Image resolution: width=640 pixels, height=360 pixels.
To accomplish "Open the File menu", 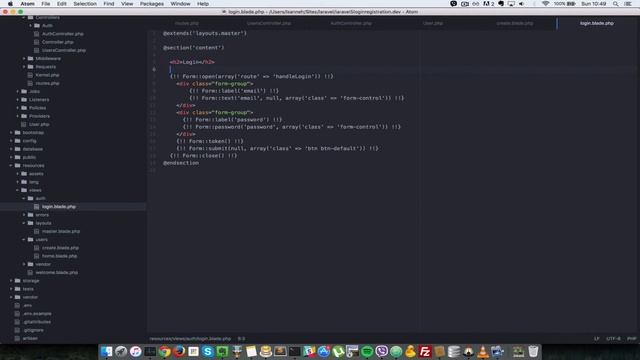I will pos(46,4).
